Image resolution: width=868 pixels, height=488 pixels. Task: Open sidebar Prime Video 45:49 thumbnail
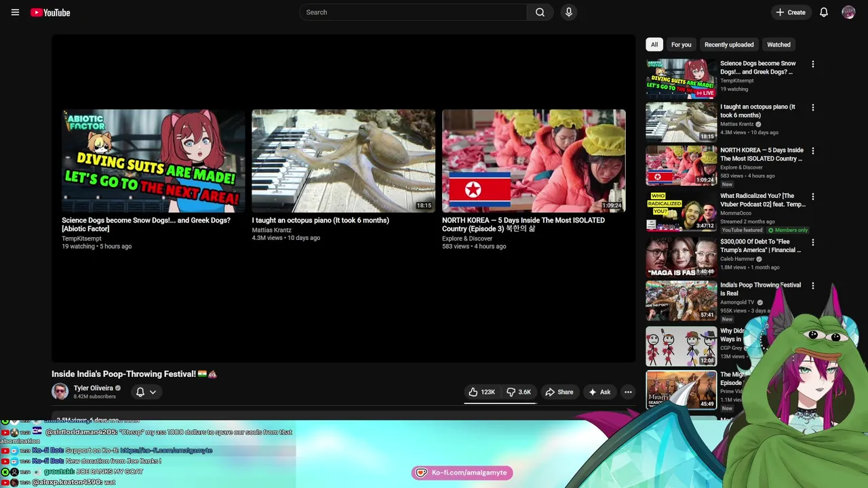coord(681,390)
